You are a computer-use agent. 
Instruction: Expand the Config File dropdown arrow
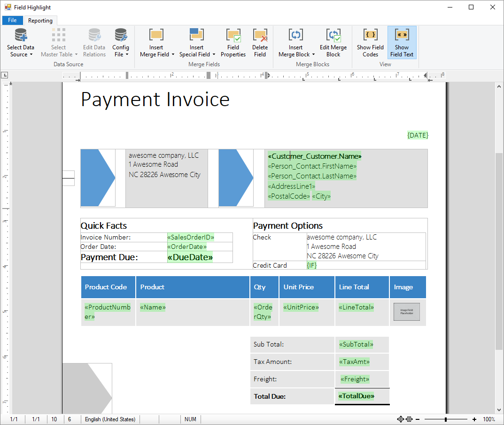[x=127, y=54]
